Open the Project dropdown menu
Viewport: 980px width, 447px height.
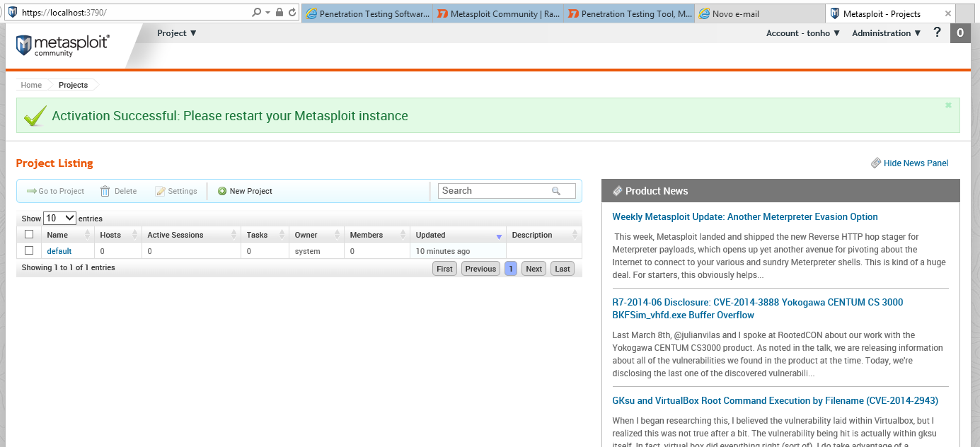177,33
